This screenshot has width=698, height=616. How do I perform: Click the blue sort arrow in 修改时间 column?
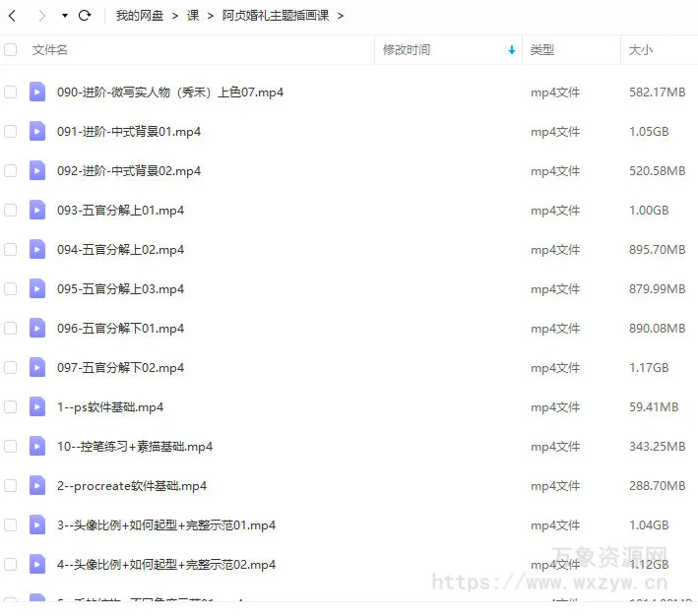pos(511,50)
